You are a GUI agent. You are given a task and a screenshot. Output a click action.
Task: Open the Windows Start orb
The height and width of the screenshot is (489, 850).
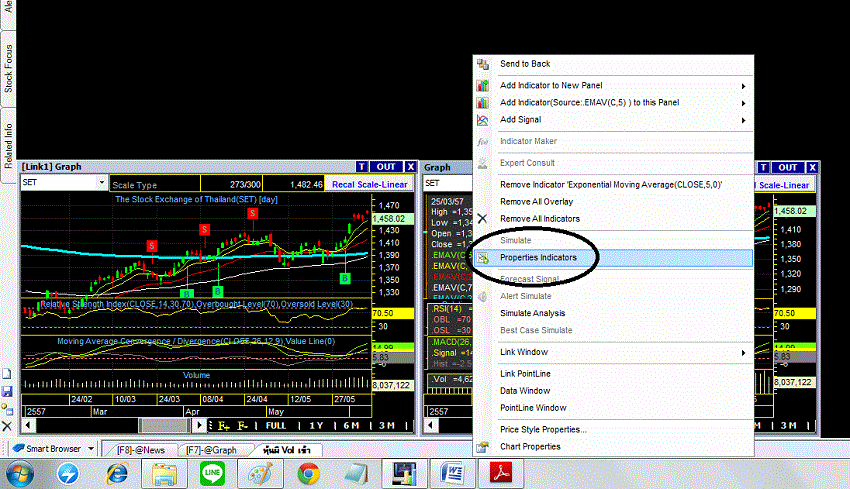[x=20, y=474]
